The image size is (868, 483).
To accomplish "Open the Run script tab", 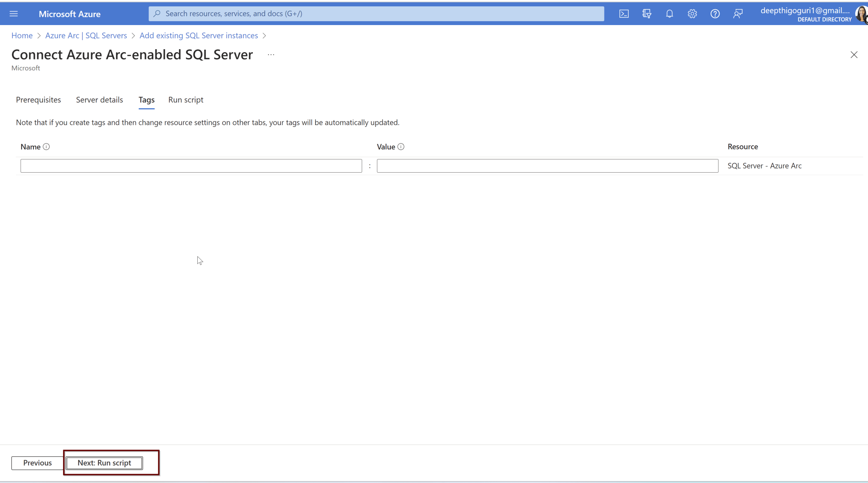I will (x=185, y=100).
